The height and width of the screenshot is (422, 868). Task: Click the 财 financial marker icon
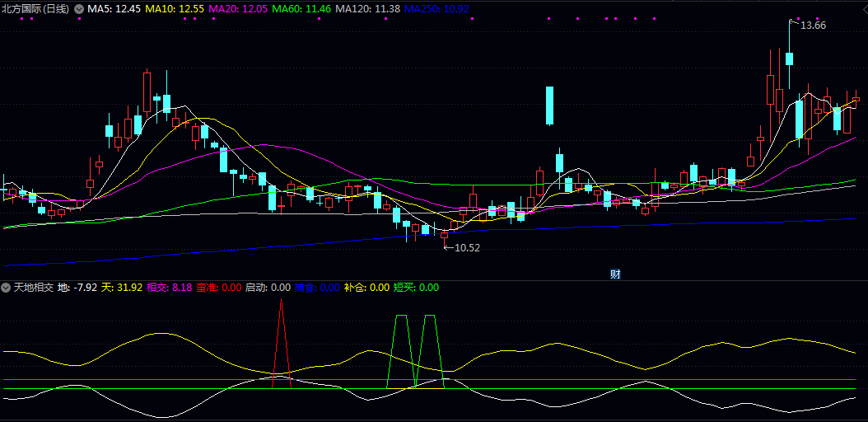(x=615, y=274)
